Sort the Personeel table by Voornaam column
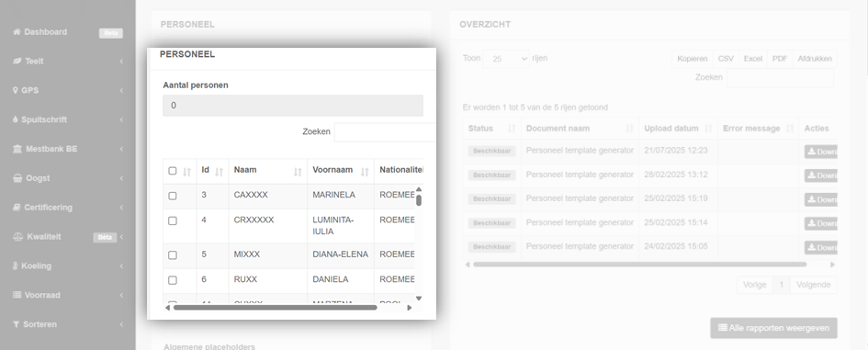 341,171
